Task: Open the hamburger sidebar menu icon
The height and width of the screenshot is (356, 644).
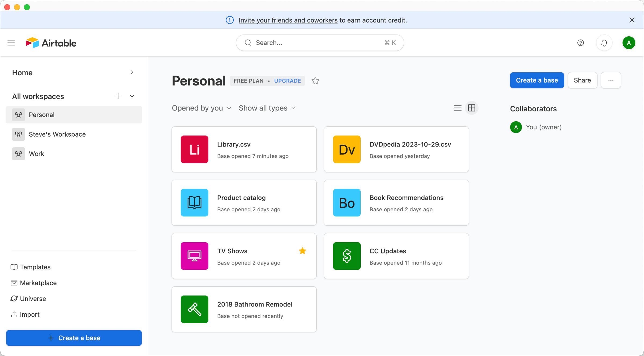Action: [11, 43]
